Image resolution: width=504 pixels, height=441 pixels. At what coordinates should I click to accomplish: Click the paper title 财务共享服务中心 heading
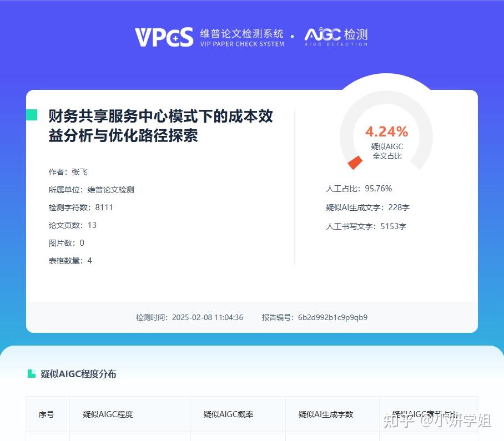coord(160,126)
